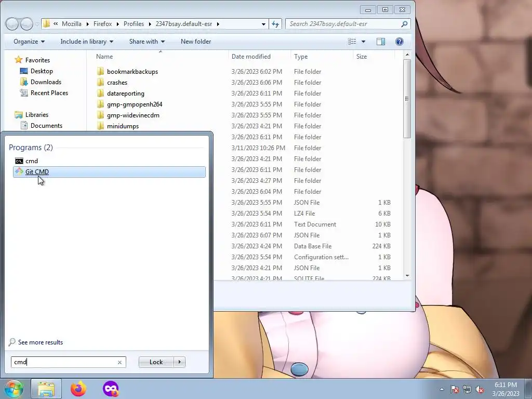Select Libraries in navigation pane
532x399 pixels.
tap(37, 115)
